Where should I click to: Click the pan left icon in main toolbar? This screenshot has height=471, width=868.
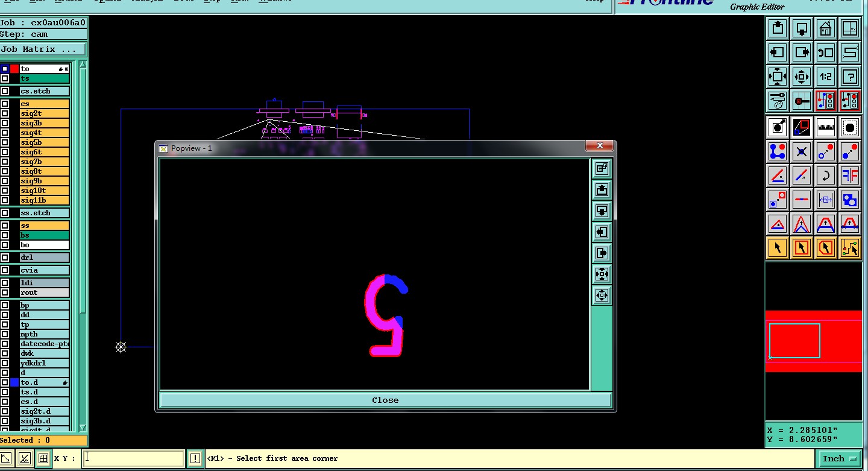pos(778,52)
